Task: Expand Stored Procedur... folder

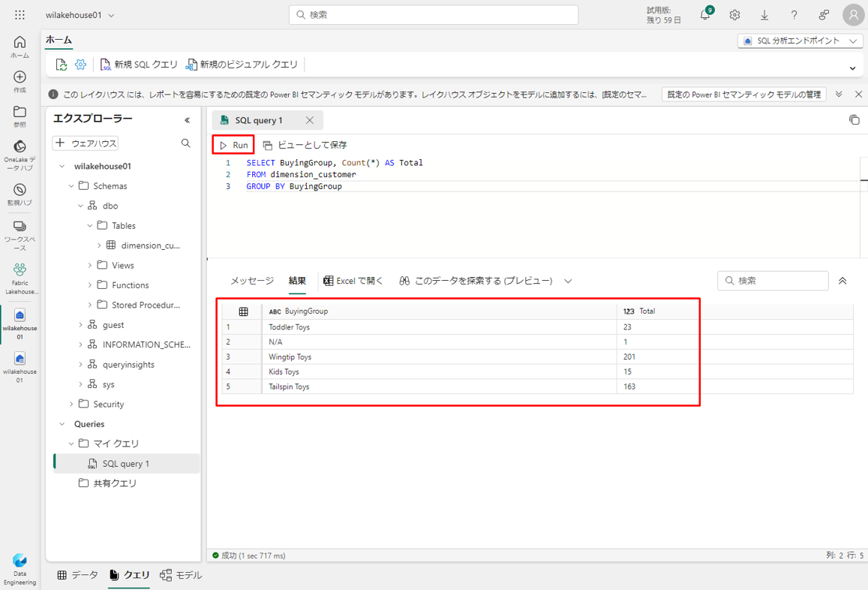Action: click(x=90, y=306)
